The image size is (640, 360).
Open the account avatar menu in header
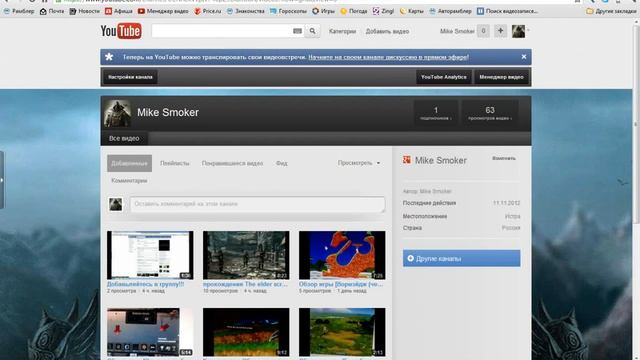[519, 31]
